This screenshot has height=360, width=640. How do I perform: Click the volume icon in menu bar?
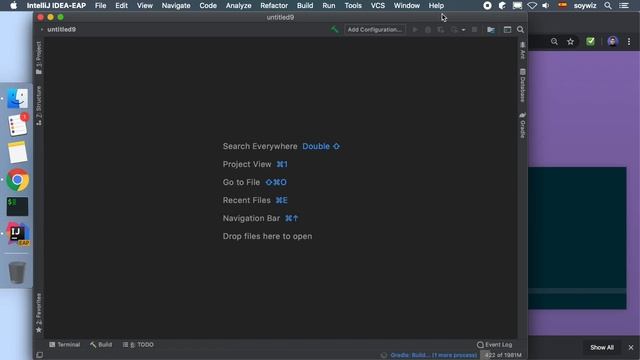pyautogui.click(x=546, y=6)
